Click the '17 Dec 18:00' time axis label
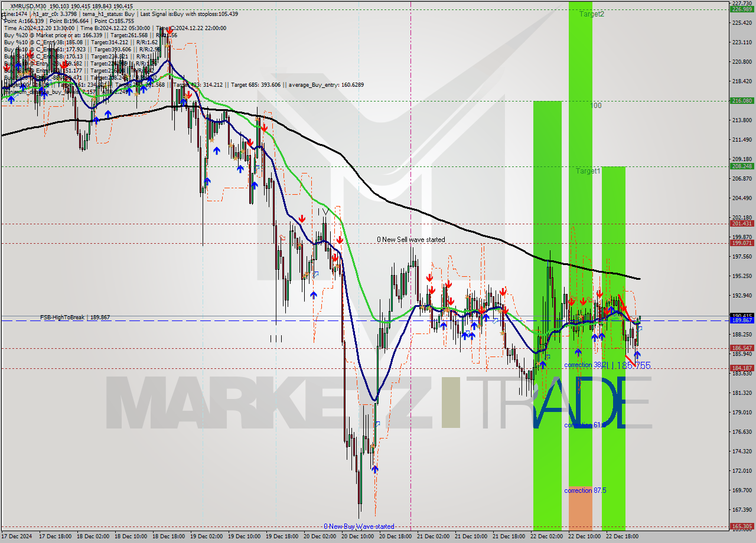756x543 pixels. (x=56, y=537)
